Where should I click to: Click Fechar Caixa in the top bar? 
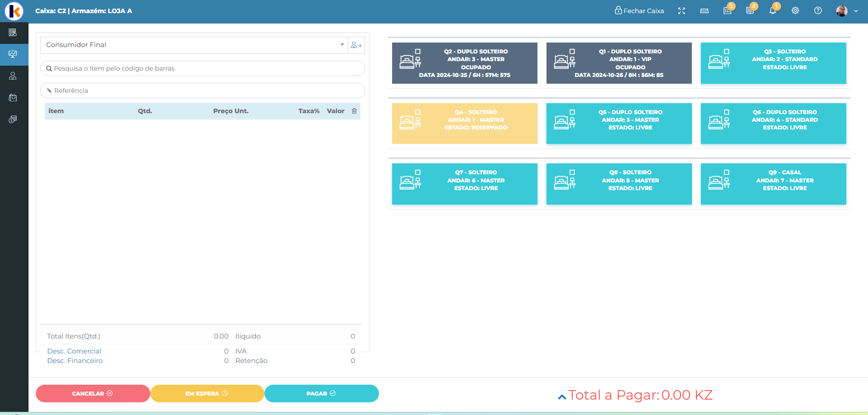pyautogui.click(x=639, y=11)
